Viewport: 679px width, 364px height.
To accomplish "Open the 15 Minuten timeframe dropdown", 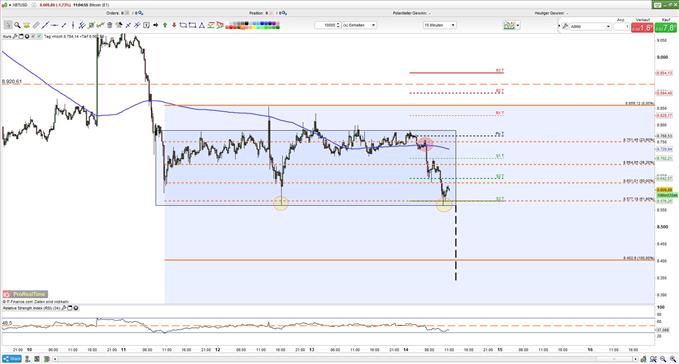I will pos(440,25).
